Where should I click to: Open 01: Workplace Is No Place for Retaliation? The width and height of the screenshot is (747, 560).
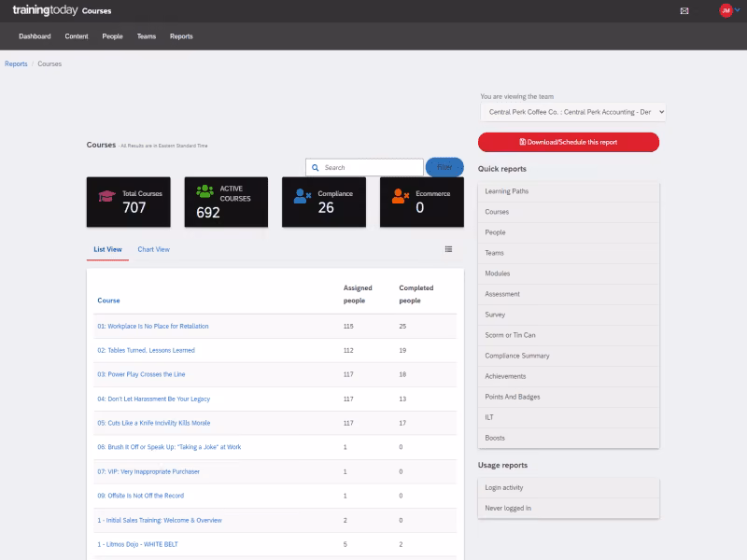click(153, 326)
